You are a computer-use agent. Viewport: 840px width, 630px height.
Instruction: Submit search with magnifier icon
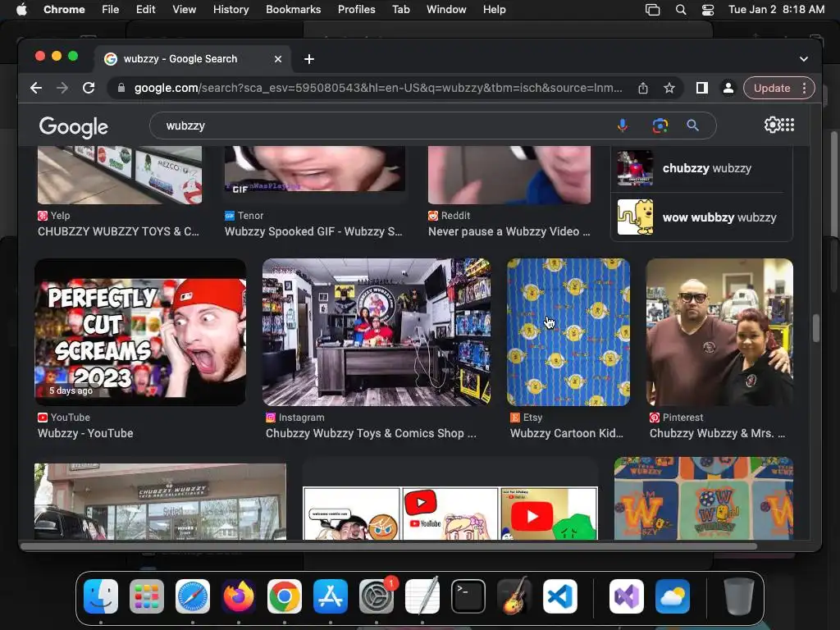click(x=692, y=126)
